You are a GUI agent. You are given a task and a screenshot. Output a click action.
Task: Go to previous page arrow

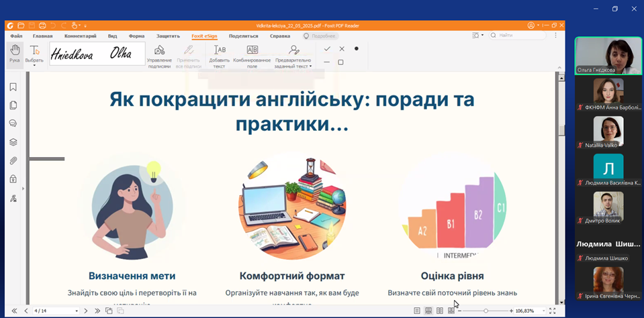click(x=26, y=311)
